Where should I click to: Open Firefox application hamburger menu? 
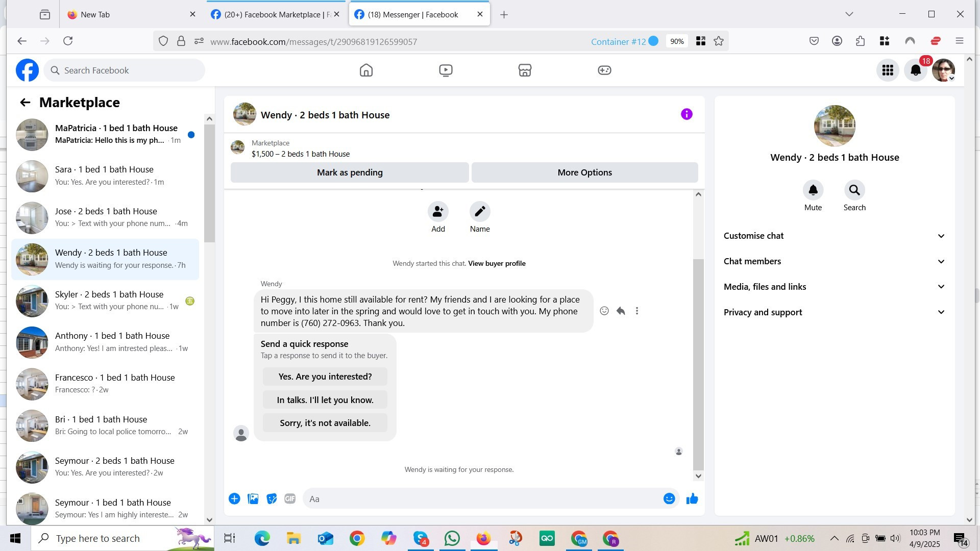point(960,41)
